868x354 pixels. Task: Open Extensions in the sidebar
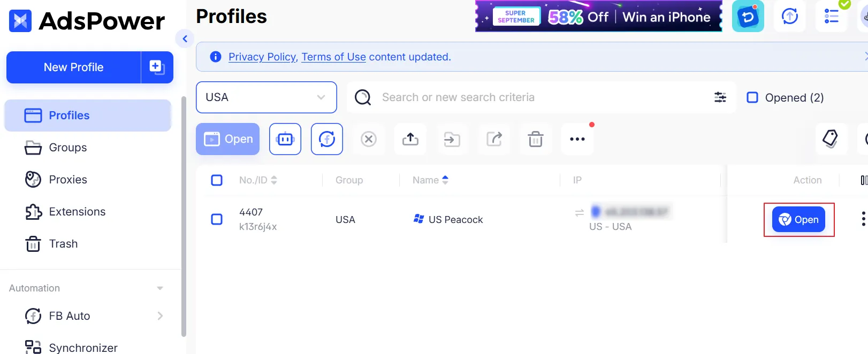(88, 212)
